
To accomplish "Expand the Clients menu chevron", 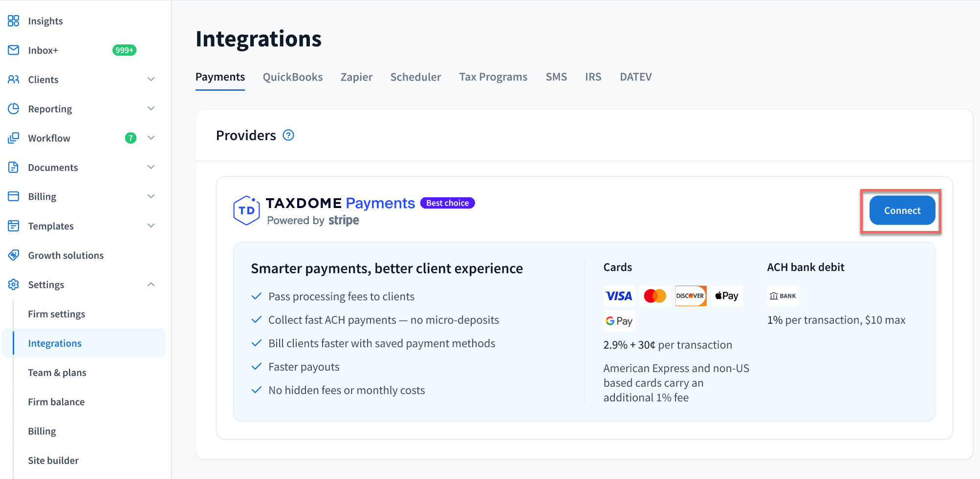I will pos(151,80).
